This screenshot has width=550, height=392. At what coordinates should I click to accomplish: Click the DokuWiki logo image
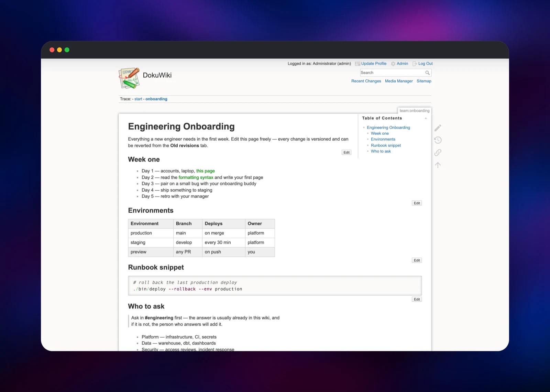(129, 78)
